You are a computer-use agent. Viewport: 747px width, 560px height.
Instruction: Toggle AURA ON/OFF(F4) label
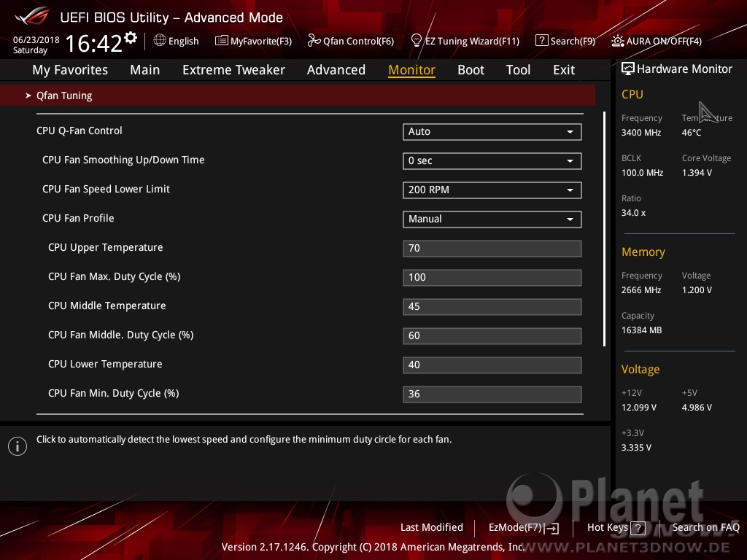coord(664,41)
